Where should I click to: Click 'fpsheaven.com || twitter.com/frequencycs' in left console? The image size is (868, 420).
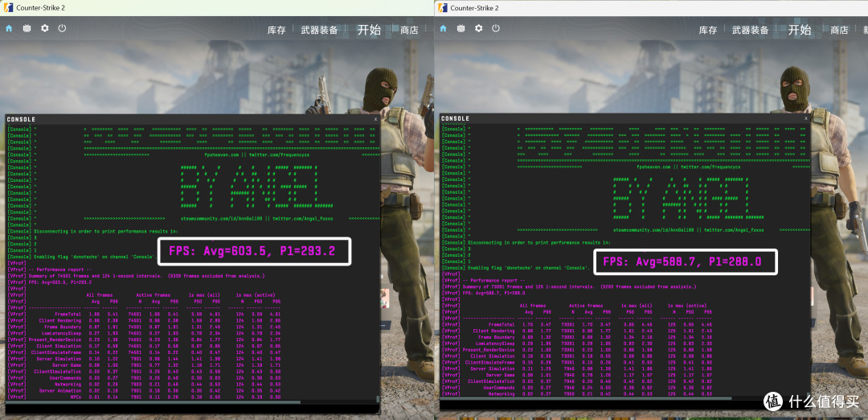[257, 155]
